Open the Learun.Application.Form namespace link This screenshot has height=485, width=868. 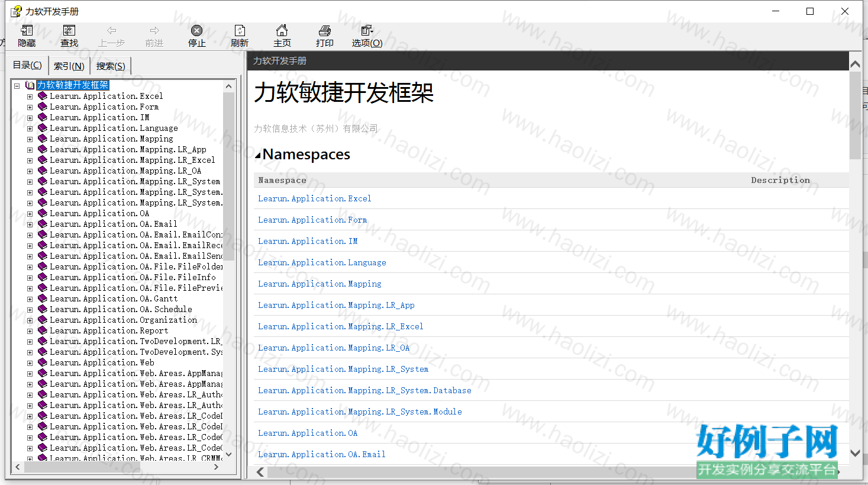312,220
